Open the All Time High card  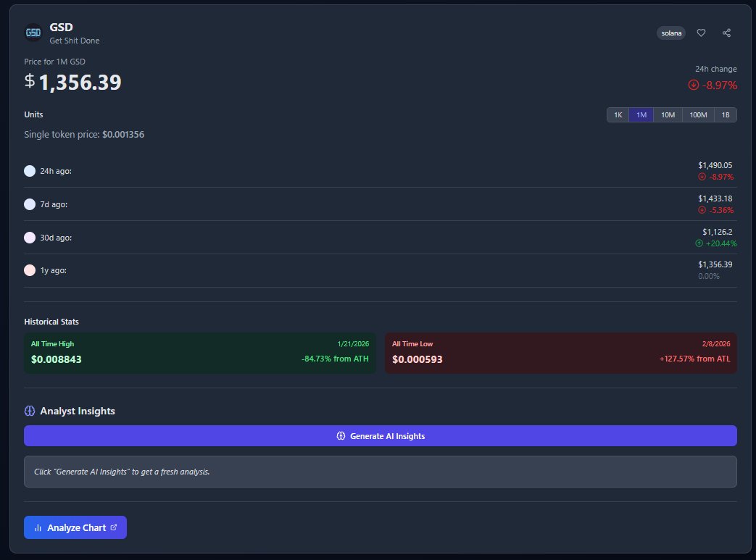click(199, 353)
